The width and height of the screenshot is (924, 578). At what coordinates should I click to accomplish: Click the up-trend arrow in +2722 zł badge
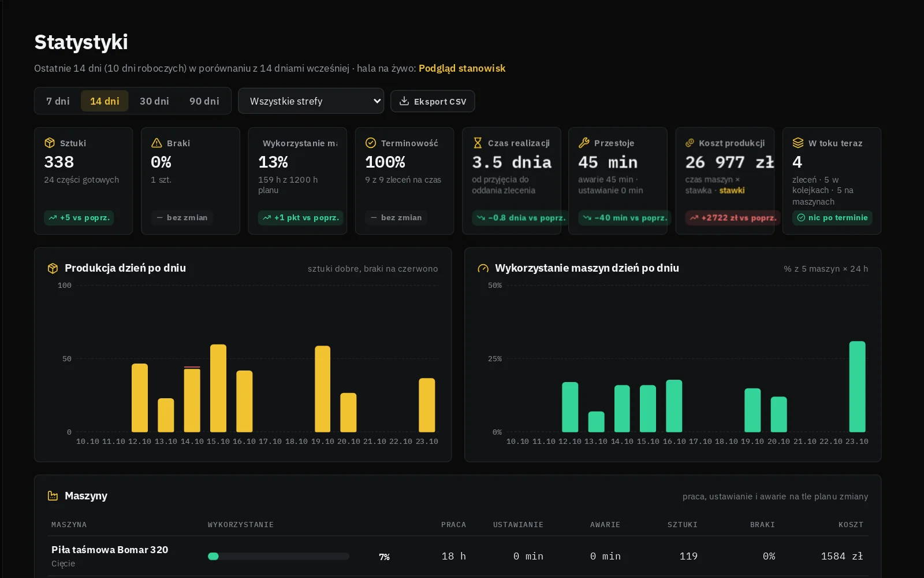pos(694,218)
